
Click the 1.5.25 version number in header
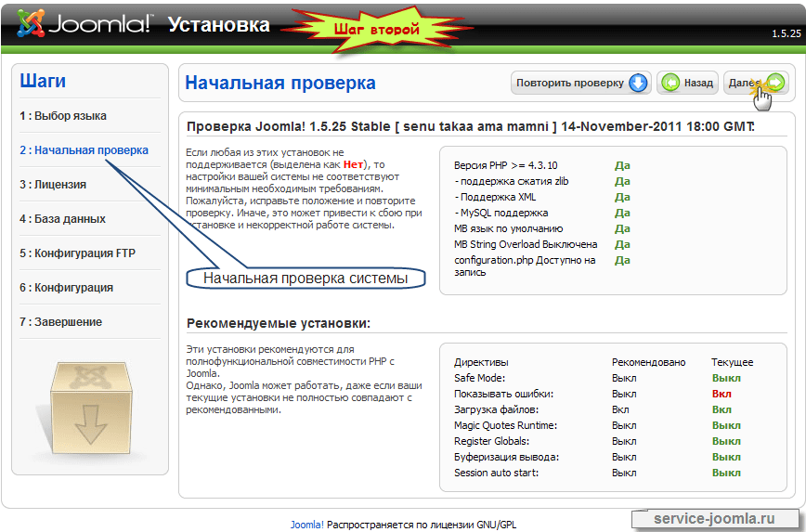[x=786, y=33]
